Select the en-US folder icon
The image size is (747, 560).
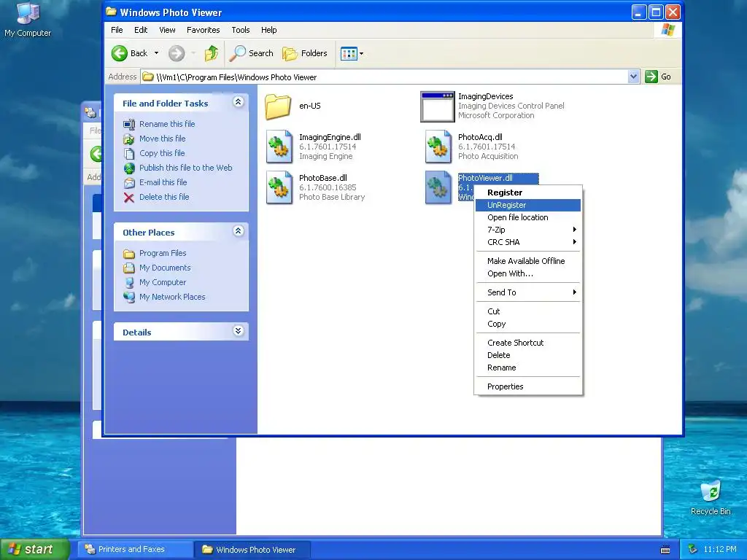(x=278, y=106)
